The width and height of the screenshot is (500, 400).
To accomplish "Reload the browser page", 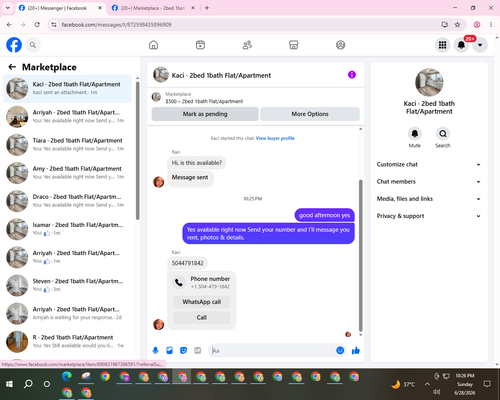I will pos(37,24).
